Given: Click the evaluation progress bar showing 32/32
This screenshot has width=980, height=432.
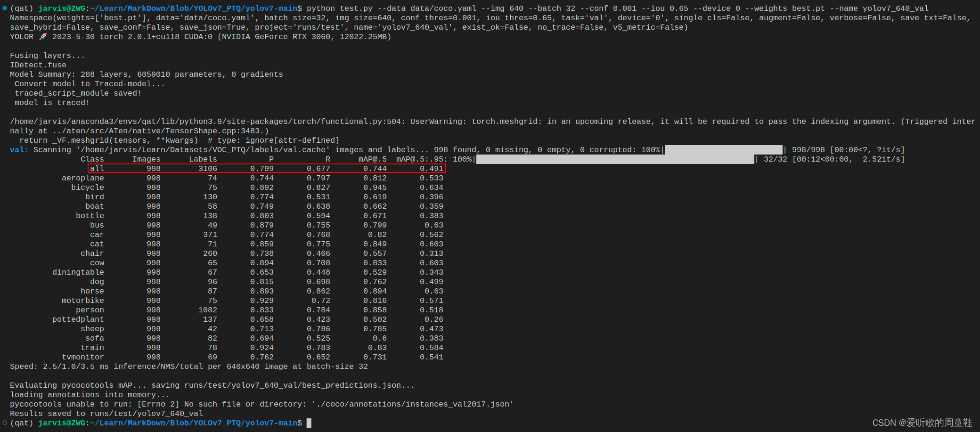Looking at the screenshot, I should (615, 159).
